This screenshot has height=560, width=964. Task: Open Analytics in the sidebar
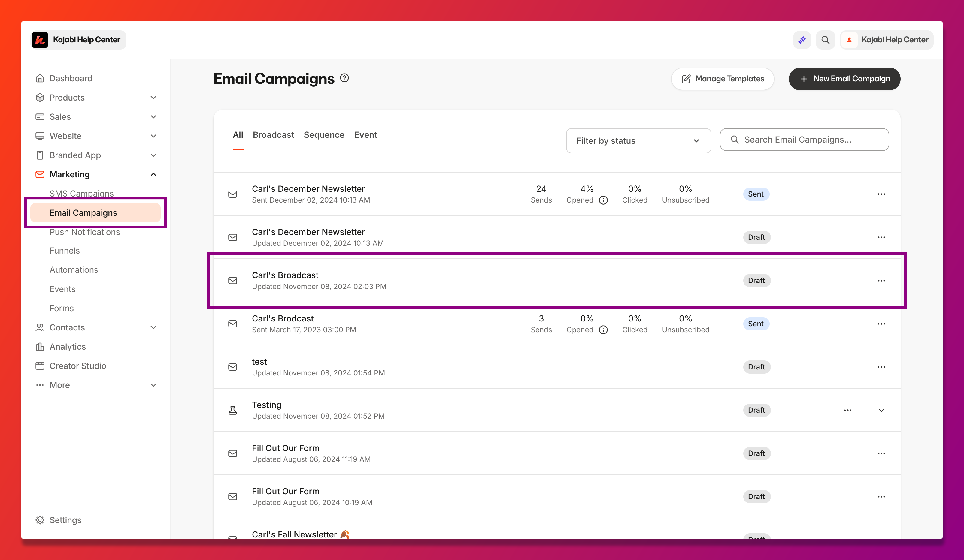(67, 347)
